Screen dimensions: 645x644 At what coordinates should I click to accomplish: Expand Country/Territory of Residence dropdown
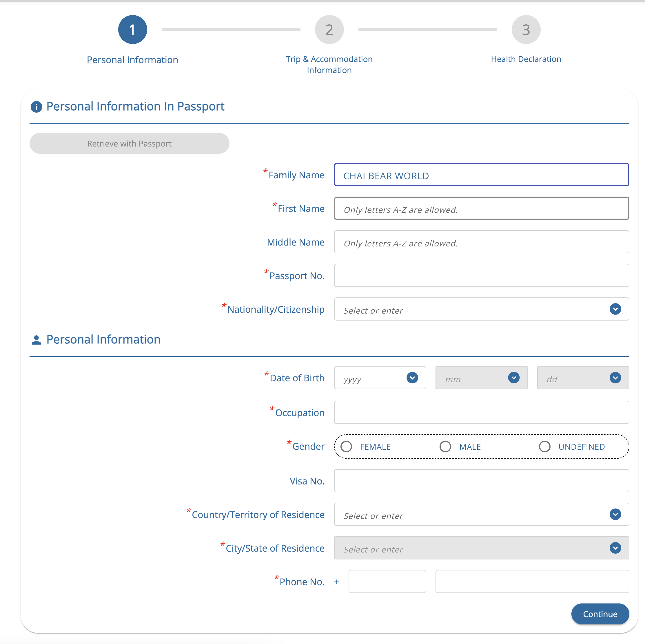pyautogui.click(x=481, y=514)
